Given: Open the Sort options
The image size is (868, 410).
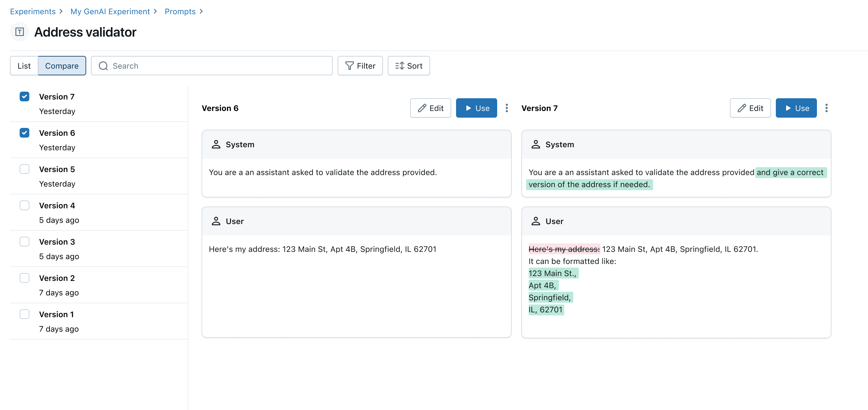Looking at the screenshot, I should coord(409,66).
